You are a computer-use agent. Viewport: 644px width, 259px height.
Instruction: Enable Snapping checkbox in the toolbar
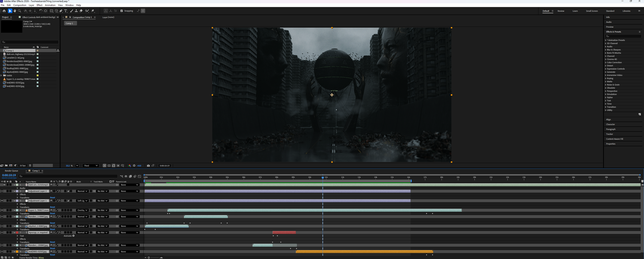122,11
